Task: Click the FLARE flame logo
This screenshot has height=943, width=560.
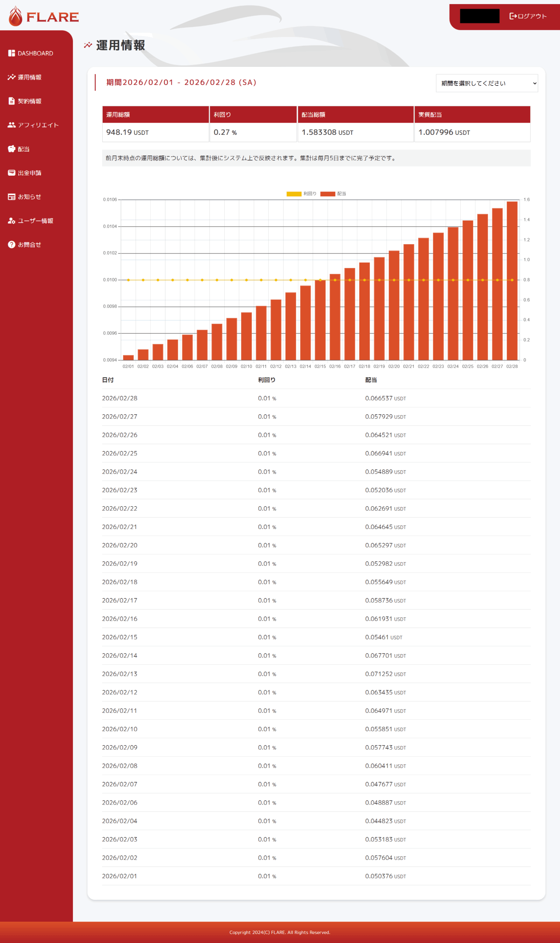Action: (16, 17)
